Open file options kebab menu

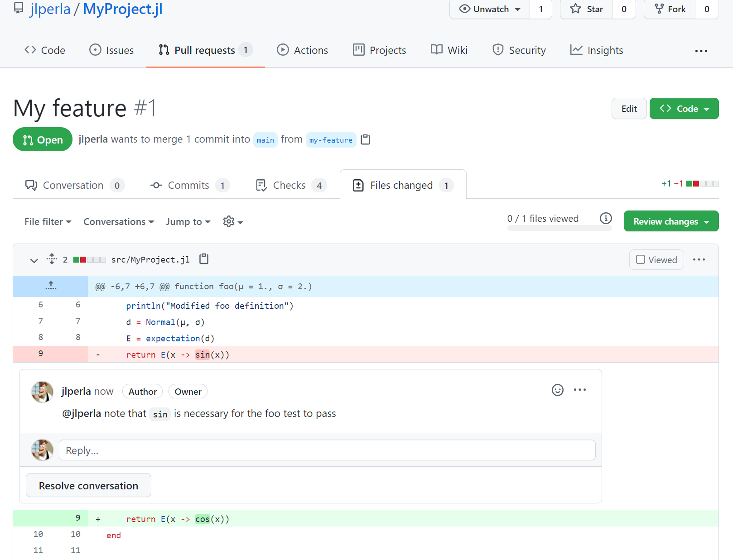tap(699, 259)
